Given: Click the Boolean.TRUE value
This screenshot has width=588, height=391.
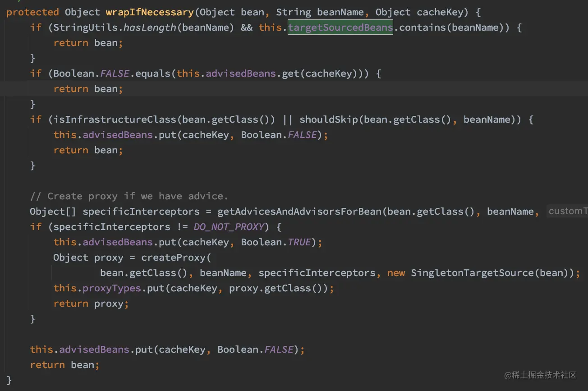Looking at the screenshot, I should click(x=276, y=242).
